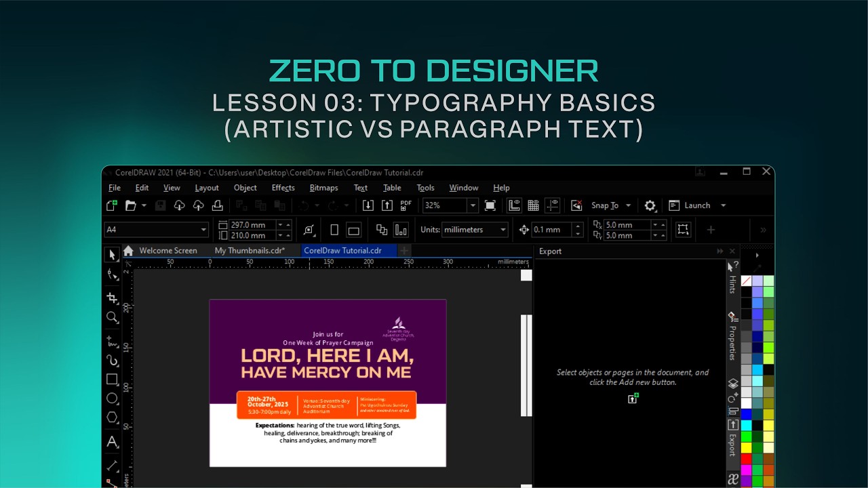The width and height of the screenshot is (868, 488).
Task: Open the A4 page size dropdown
Action: click(x=203, y=230)
